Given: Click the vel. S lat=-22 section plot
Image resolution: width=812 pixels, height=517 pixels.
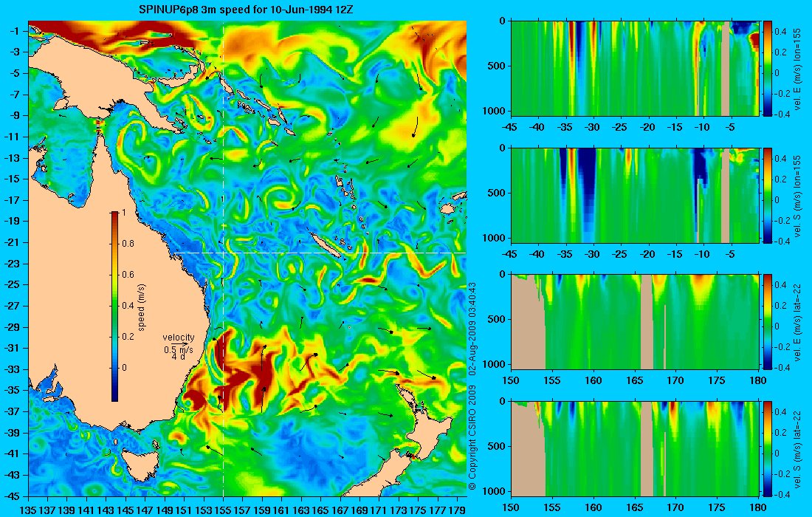Looking at the screenshot, I should pyautogui.click(x=635, y=448).
